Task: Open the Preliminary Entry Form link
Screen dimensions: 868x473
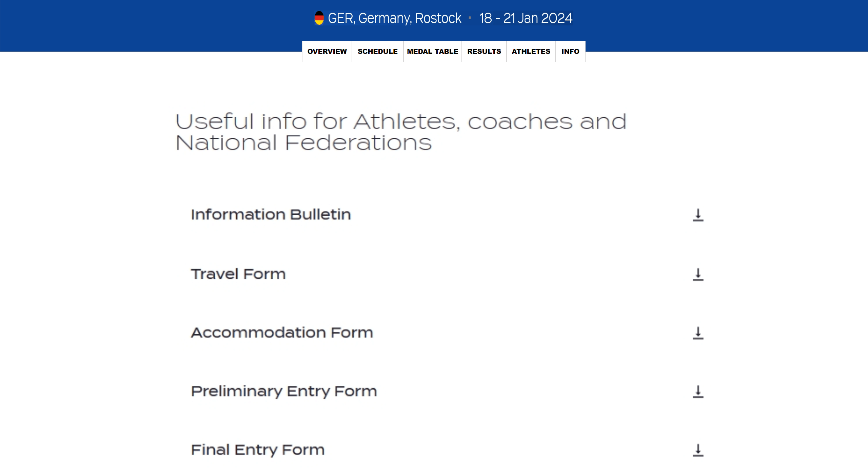Action: 284,391
